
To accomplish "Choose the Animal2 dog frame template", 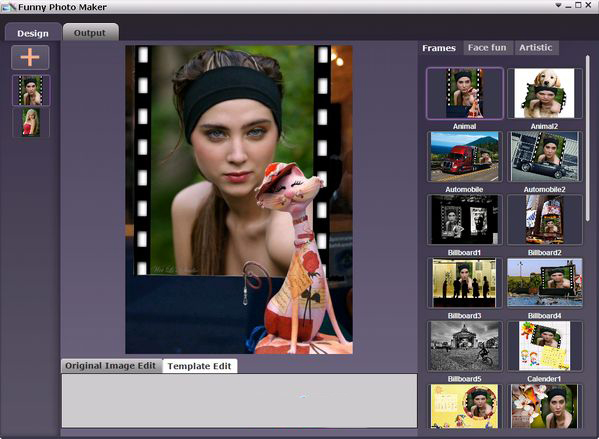I will pyautogui.click(x=544, y=93).
